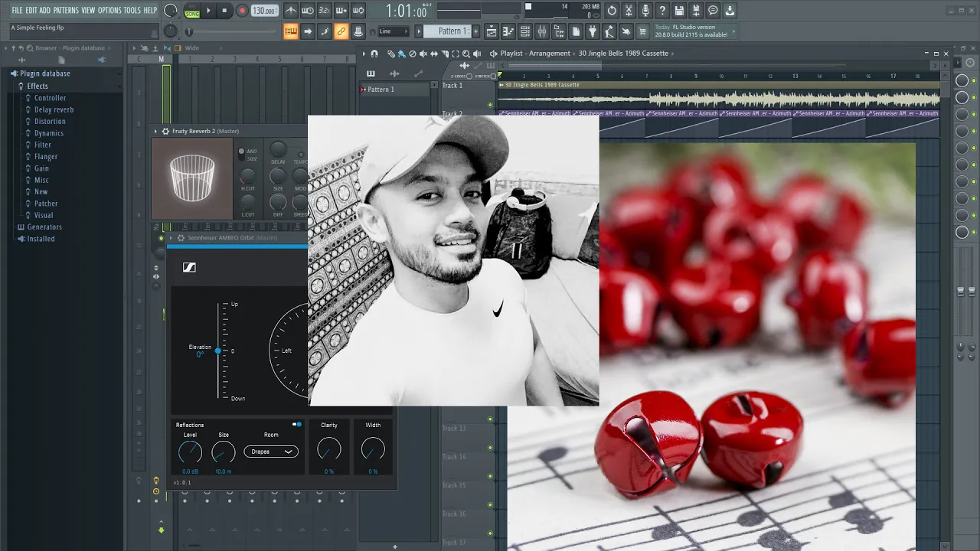Save the project with the floppy icon

679,11
